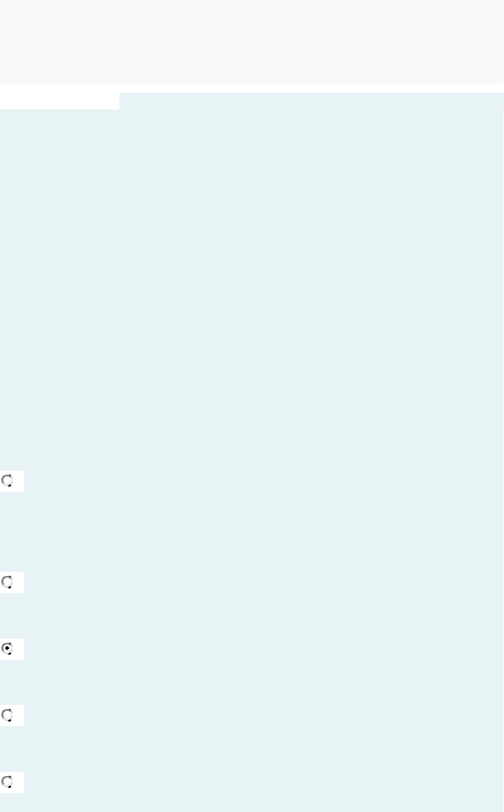Viewport: 504px width, 812px height.
Task: Choose the second radio button option
Action: pyautogui.click(x=8, y=582)
